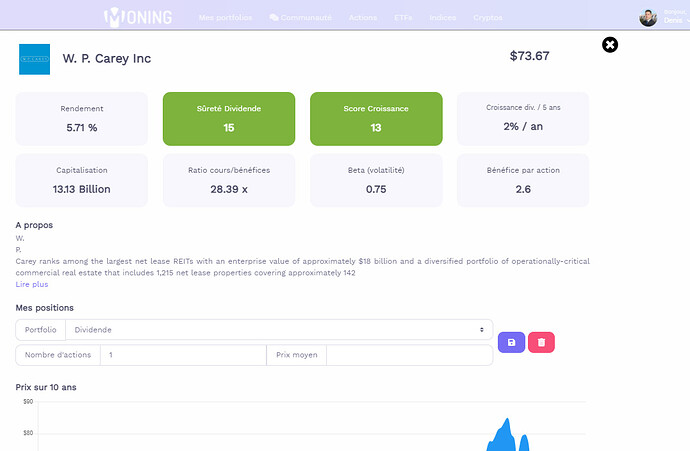The height and width of the screenshot is (451, 690).
Task: Click the W. P. Carey company logo
Action: click(x=34, y=59)
